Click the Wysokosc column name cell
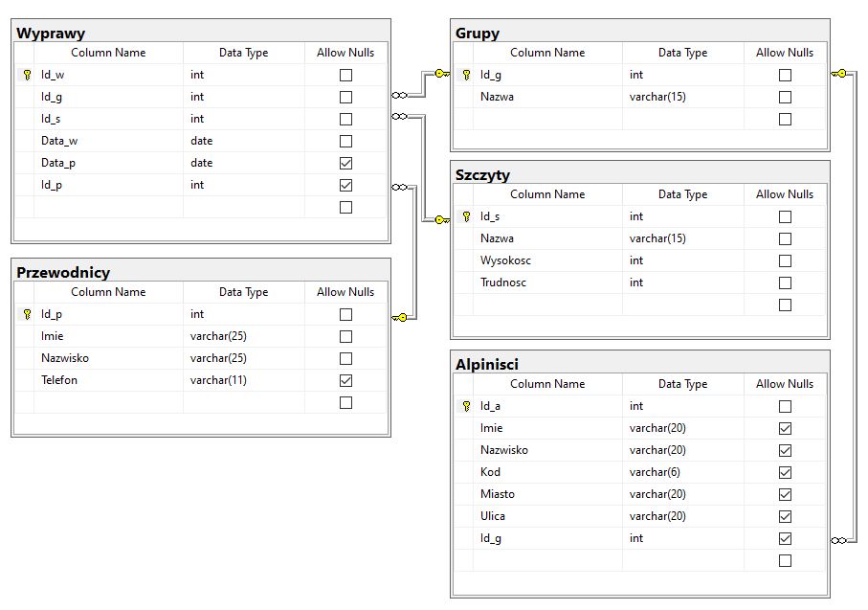This screenshot has width=868, height=610. (505, 260)
